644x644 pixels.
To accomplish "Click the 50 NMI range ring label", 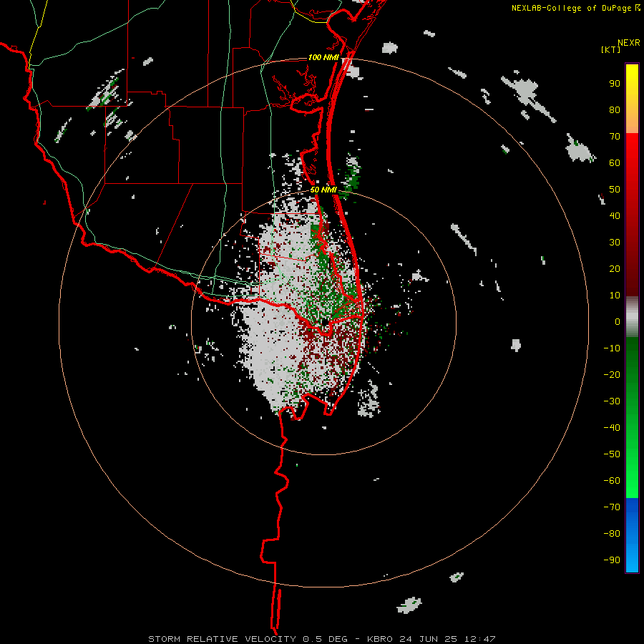I will (323, 190).
